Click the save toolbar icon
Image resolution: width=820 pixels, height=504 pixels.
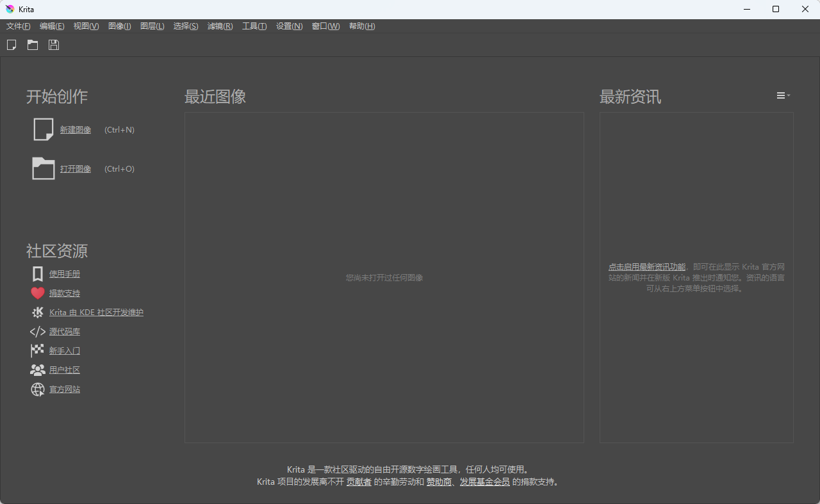(54, 45)
